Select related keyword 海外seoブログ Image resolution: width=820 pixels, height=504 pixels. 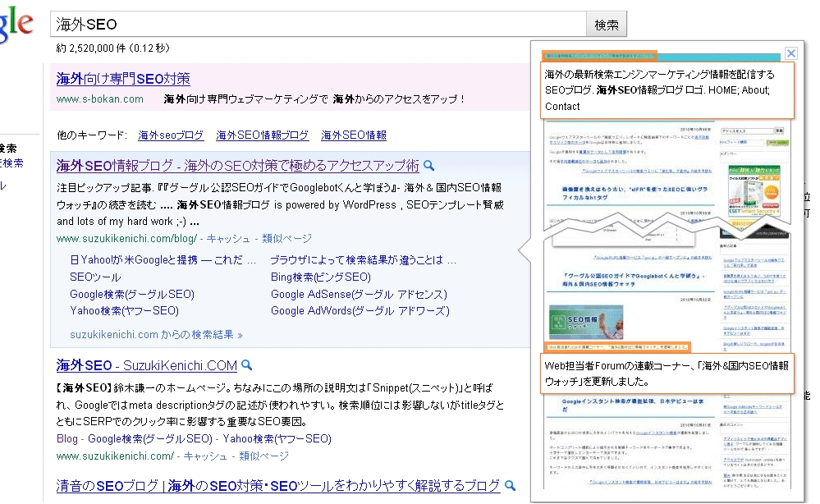click(x=171, y=135)
